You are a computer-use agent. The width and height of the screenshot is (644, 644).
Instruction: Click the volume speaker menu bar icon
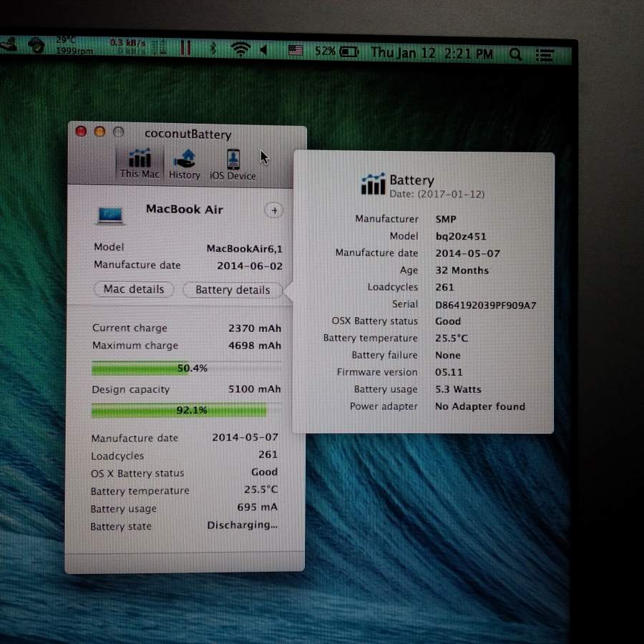(x=264, y=50)
